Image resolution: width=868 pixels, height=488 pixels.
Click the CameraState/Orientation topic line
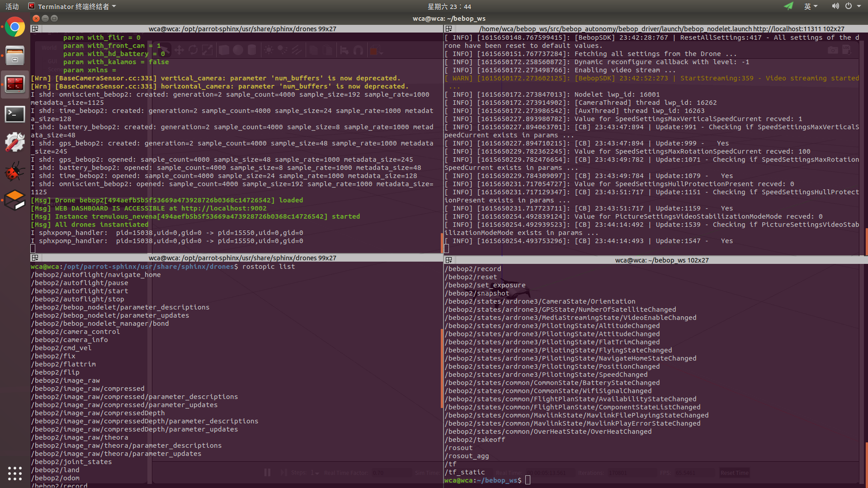[x=540, y=301]
